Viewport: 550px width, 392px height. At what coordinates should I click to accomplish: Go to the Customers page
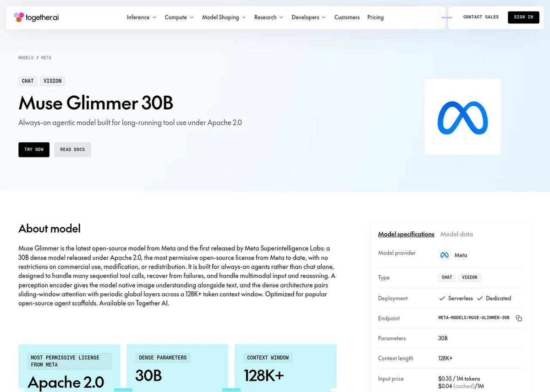(x=347, y=17)
